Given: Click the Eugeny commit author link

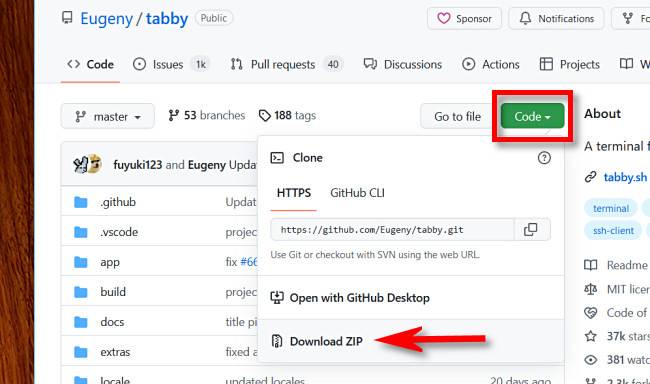Looking at the screenshot, I should [x=207, y=165].
